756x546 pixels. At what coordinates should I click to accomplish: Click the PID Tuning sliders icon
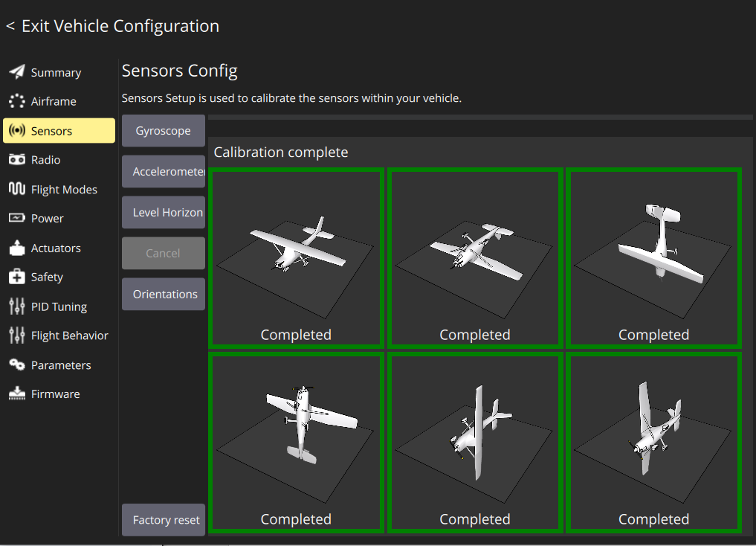pyautogui.click(x=16, y=306)
